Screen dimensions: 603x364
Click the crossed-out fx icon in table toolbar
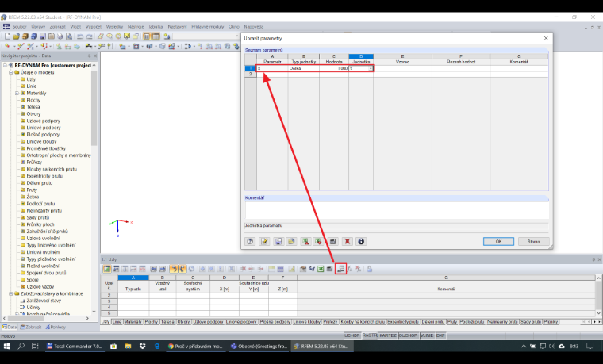point(358,269)
